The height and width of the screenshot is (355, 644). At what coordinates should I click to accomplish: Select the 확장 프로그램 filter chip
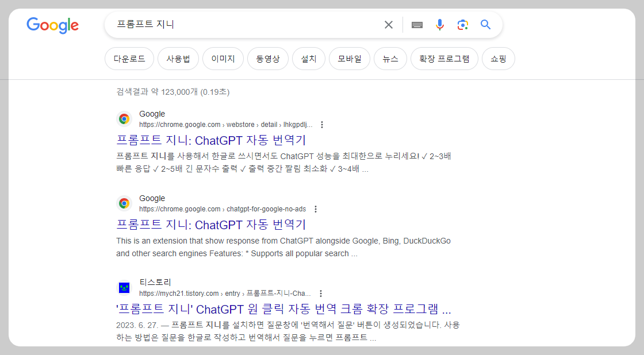tap(444, 59)
